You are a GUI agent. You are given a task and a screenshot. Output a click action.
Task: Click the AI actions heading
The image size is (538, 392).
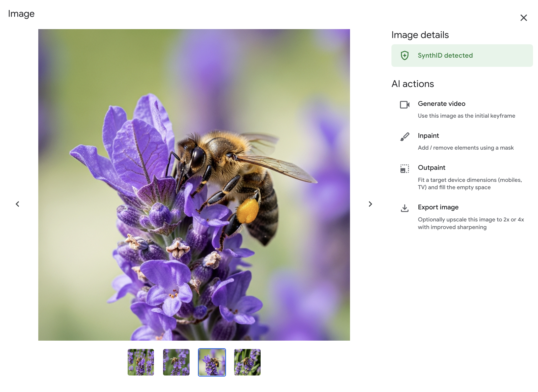pyautogui.click(x=413, y=84)
